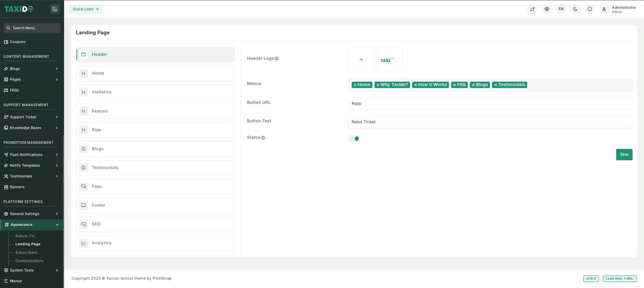
Task: Remove the Testimonials menu tag
Action: pyautogui.click(x=495, y=85)
